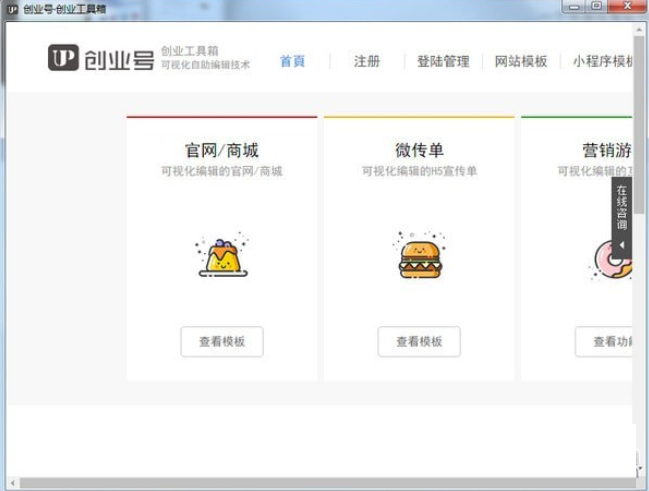Click the horizontal scrollbar left arrow
This screenshot has width=649, height=491.
pyautogui.click(x=12, y=483)
